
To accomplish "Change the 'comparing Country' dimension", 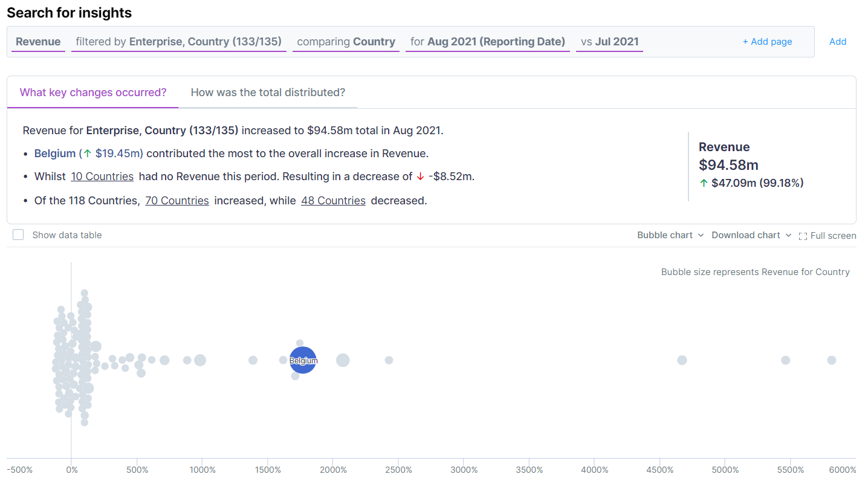I will pos(346,42).
